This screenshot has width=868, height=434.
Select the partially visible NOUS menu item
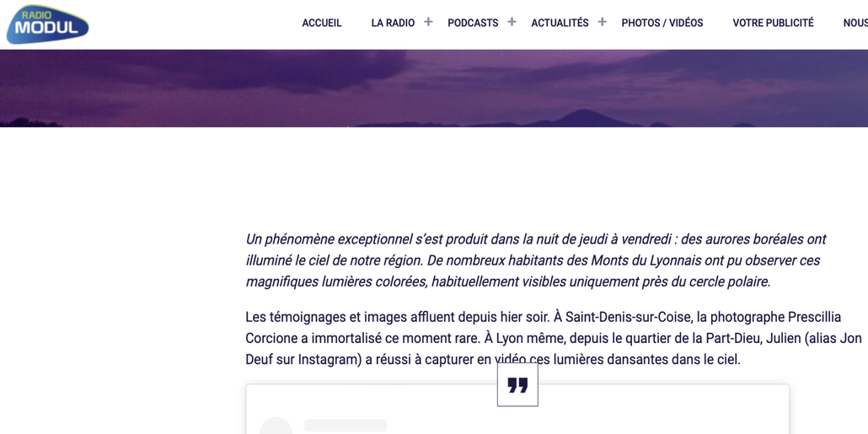point(855,24)
